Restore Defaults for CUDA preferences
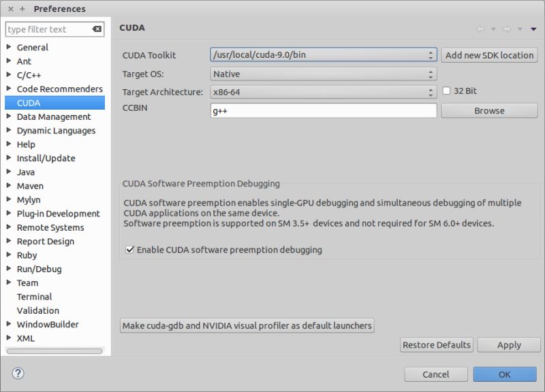 (436, 345)
